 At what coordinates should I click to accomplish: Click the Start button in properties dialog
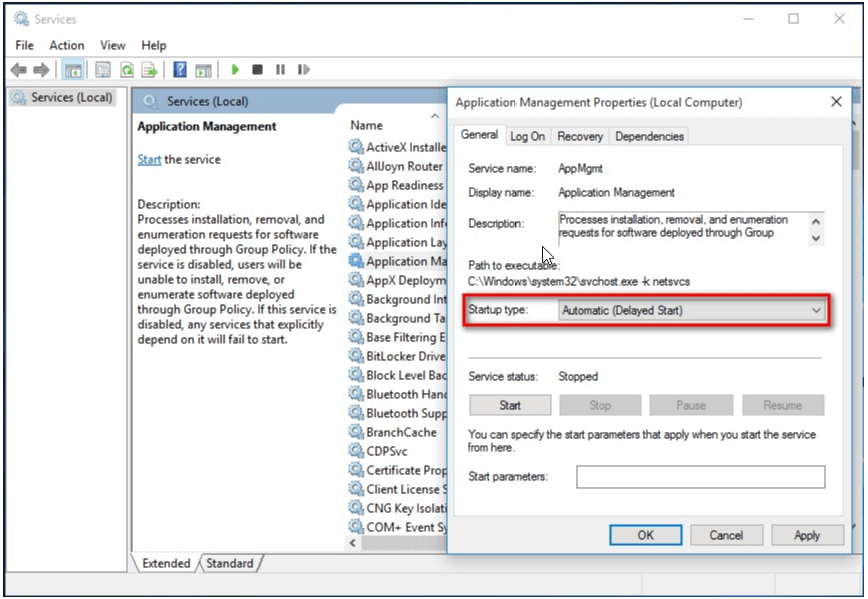[510, 405]
